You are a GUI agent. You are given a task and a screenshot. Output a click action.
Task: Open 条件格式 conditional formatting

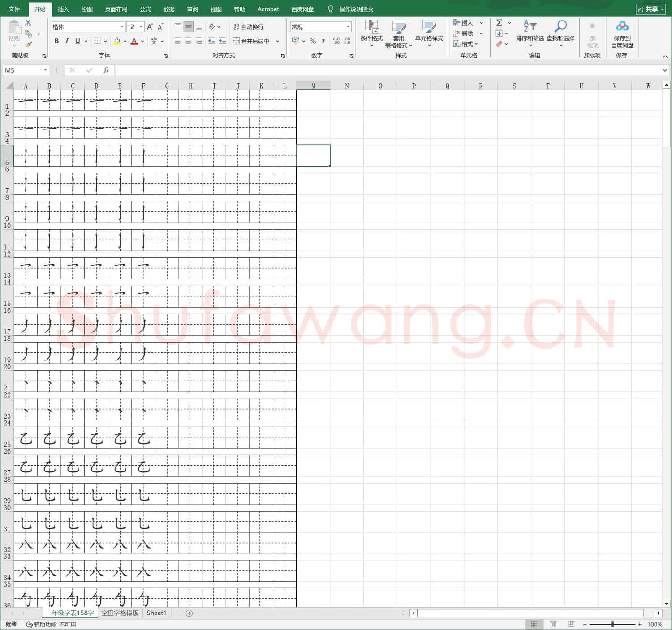point(371,34)
